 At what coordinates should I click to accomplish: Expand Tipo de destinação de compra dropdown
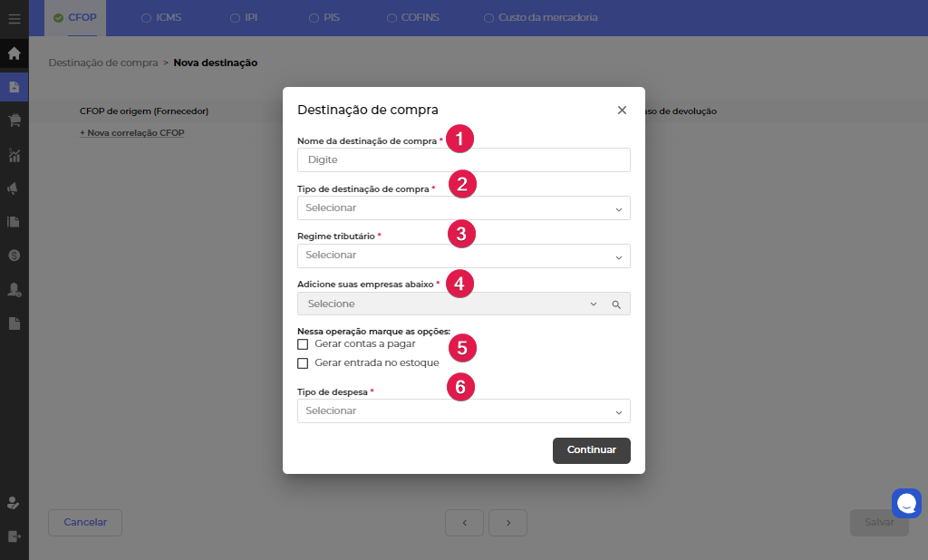tap(463, 208)
